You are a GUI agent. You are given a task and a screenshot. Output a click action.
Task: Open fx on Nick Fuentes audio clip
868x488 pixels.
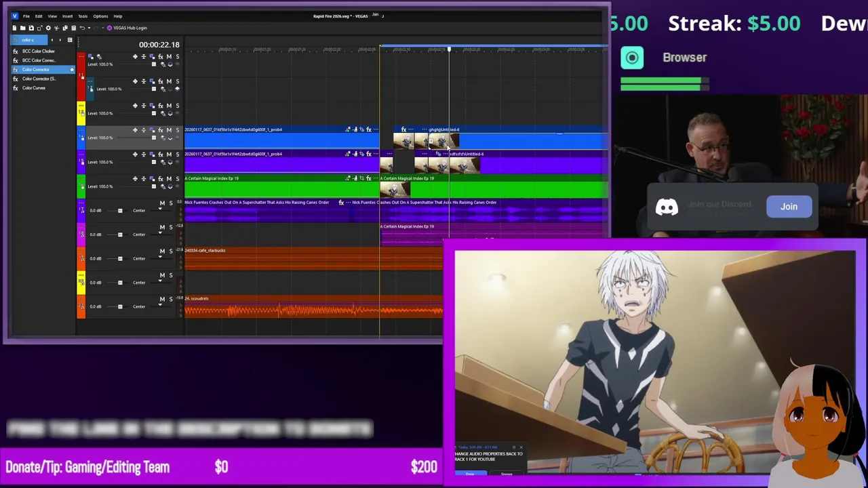pos(340,202)
